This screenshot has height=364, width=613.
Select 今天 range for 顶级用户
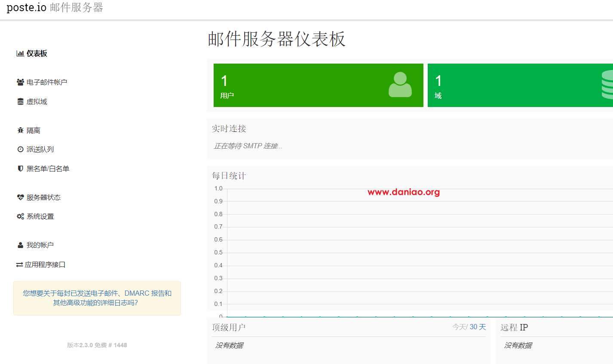pos(459,327)
